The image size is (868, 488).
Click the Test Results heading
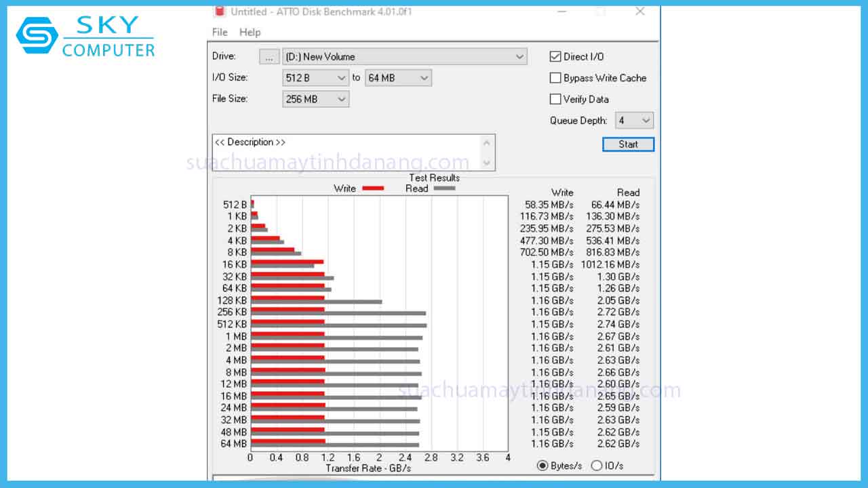[x=434, y=178]
